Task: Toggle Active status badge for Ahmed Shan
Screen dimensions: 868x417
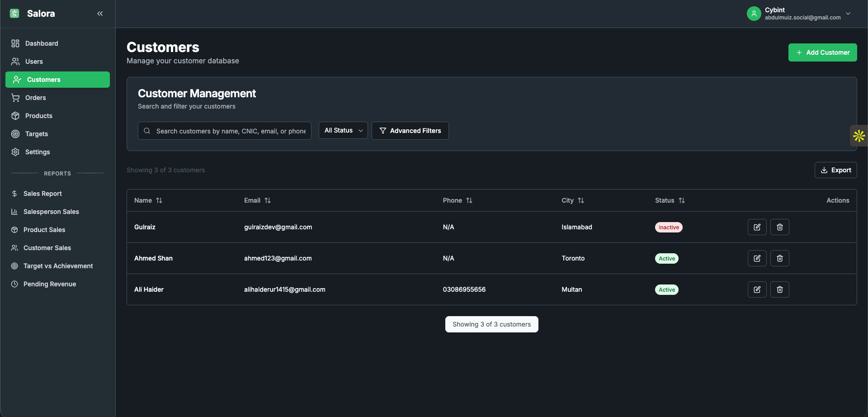Action: coord(666,258)
